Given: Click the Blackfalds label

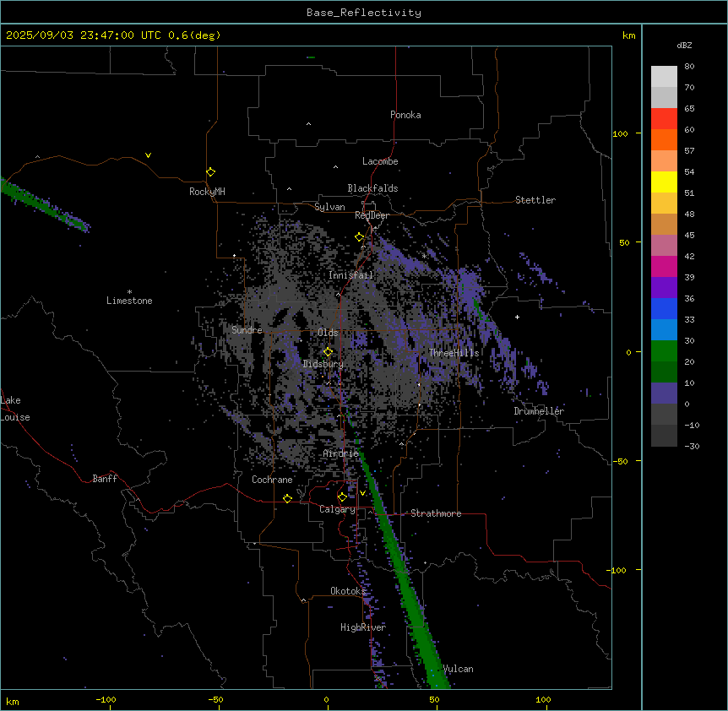Looking at the screenshot, I should point(372,188).
